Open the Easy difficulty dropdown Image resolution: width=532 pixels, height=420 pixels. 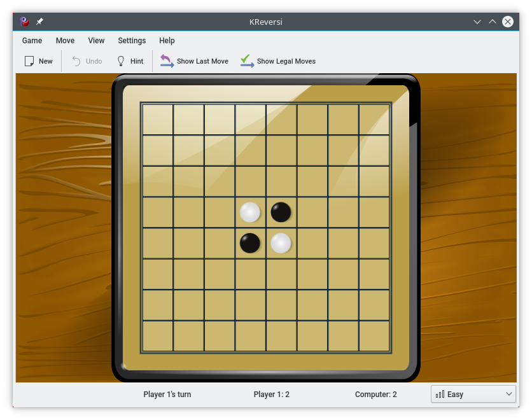[473, 394]
